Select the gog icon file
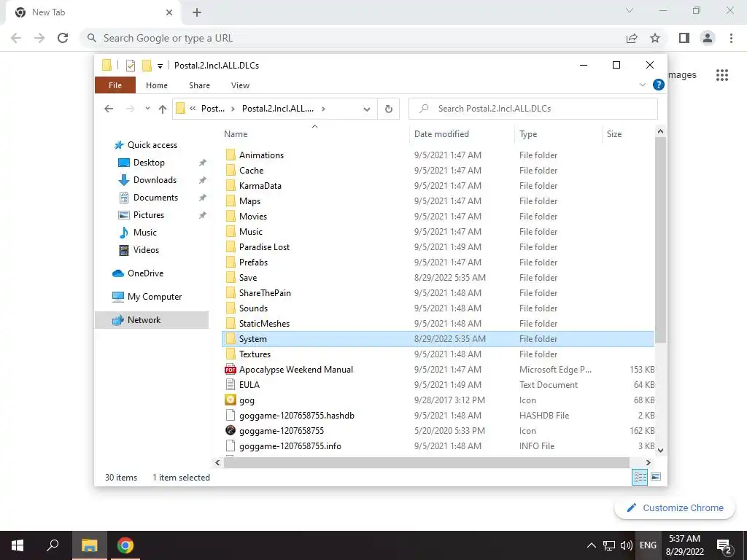Image resolution: width=747 pixels, height=560 pixels. [x=231, y=400]
